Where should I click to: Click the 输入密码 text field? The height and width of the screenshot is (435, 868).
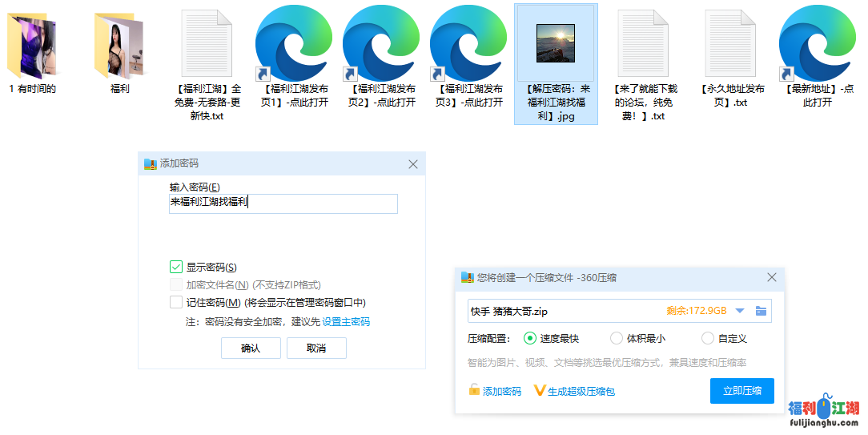pos(283,203)
